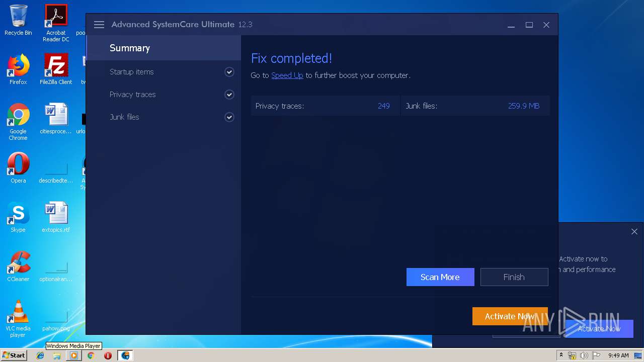Click the Junk files size 259.9 MB
Image resolution: width=644 pixels, height=362 pixels.
(x=524, y=106)
